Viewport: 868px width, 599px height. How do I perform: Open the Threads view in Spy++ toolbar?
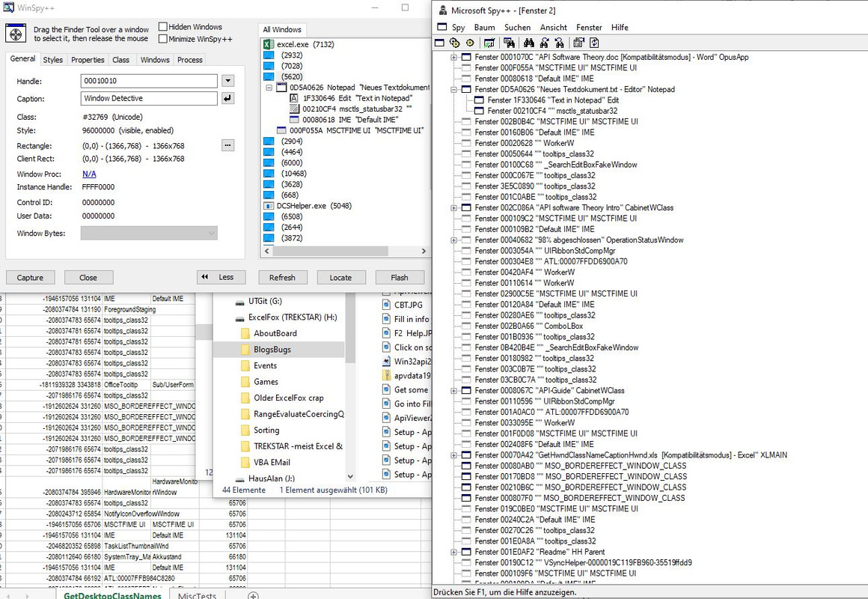pos(471,43)
